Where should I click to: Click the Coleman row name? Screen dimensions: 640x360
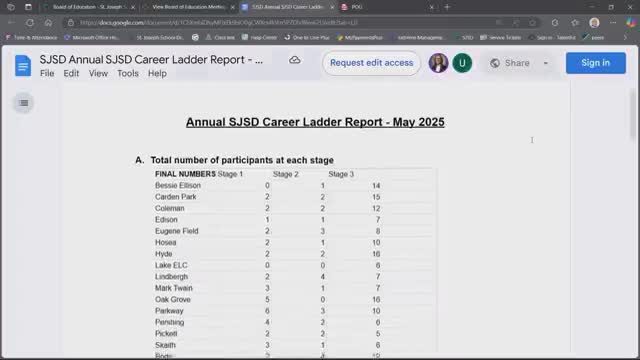click(x=169, y=208)
